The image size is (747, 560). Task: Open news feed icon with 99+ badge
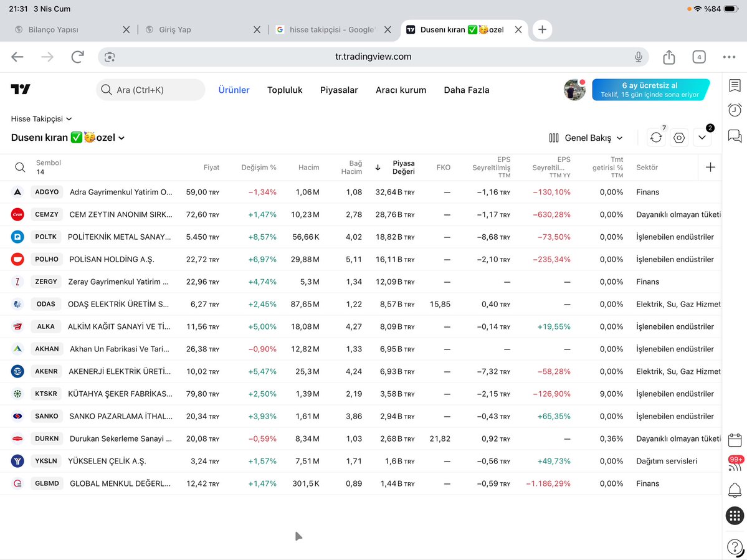point(735,464)
